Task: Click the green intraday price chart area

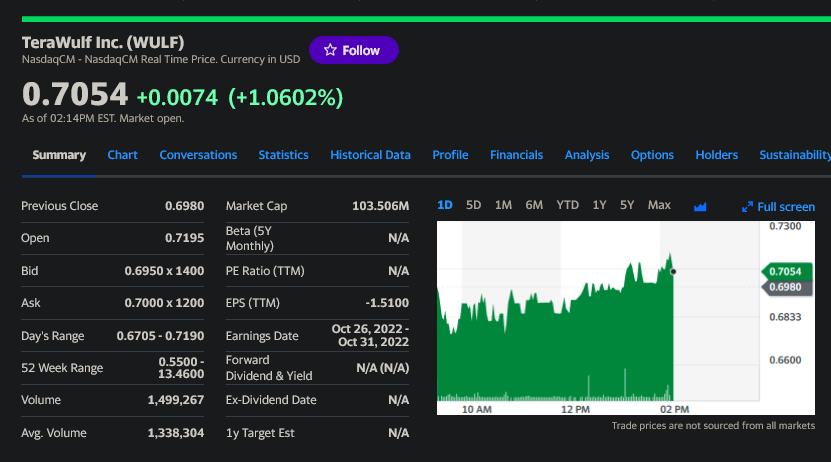Action: 560,340
